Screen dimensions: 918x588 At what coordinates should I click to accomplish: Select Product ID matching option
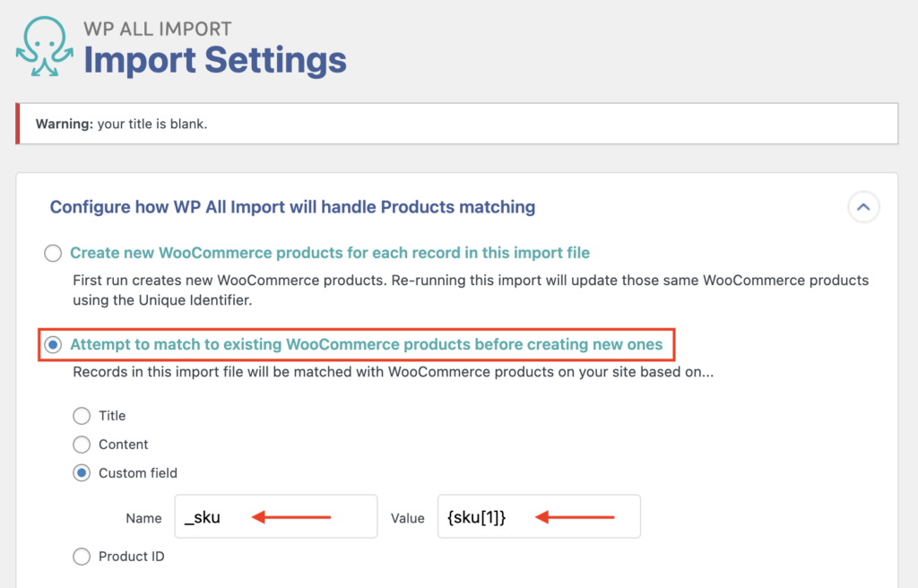[81, 556]
